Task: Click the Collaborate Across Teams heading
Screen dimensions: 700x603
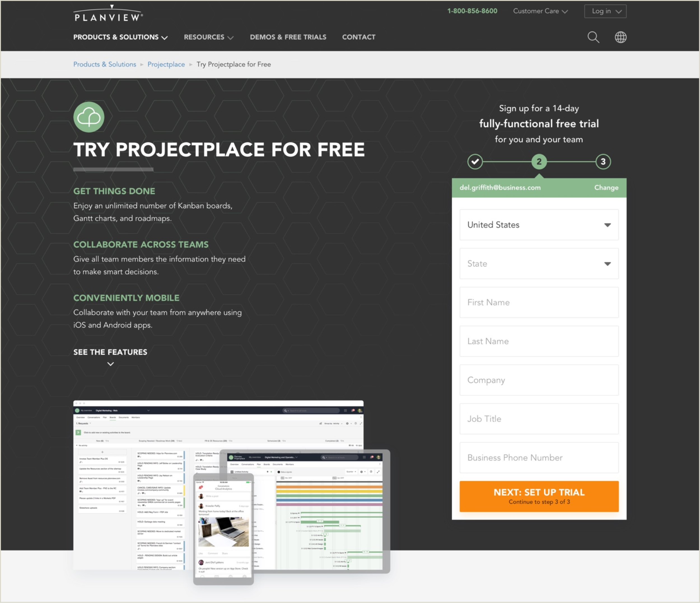Action: coord(141,245)
